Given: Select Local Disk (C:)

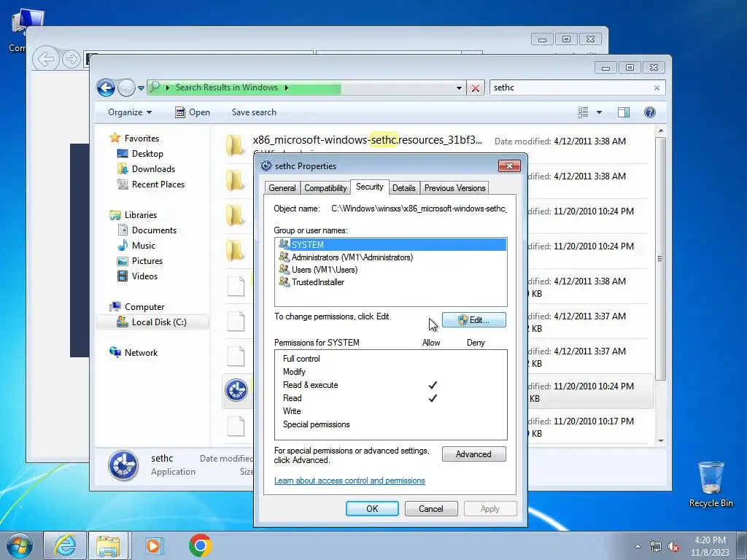Looking at the screenshot, I should 152,322.
